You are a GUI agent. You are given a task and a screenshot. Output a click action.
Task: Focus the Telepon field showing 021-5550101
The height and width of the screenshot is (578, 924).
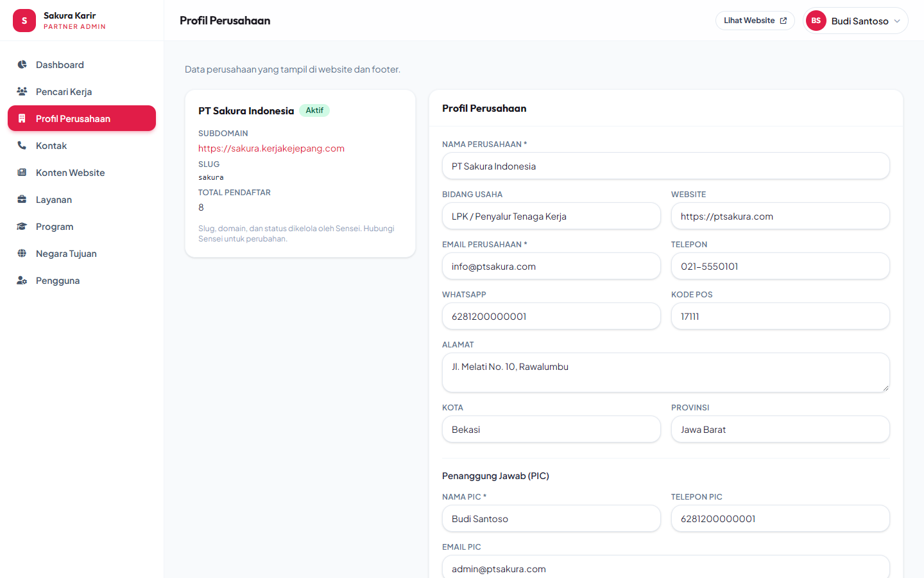coord(780,266)
